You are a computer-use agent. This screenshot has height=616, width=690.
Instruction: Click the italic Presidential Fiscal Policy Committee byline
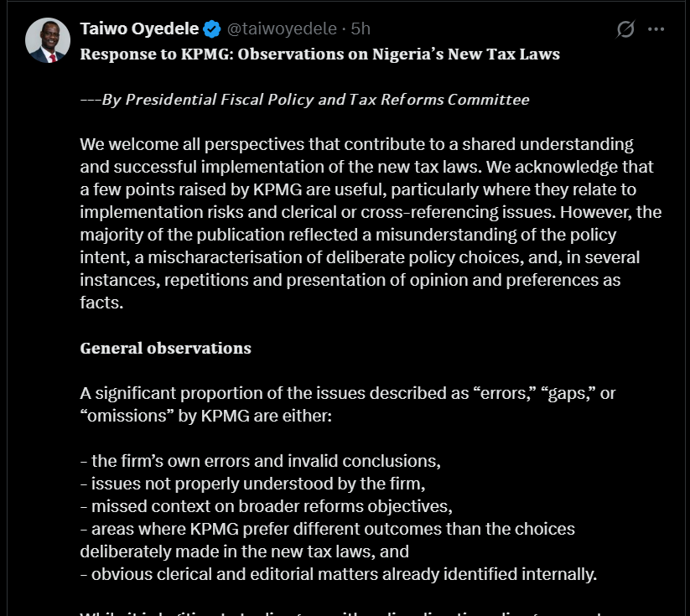click(305, 100)
